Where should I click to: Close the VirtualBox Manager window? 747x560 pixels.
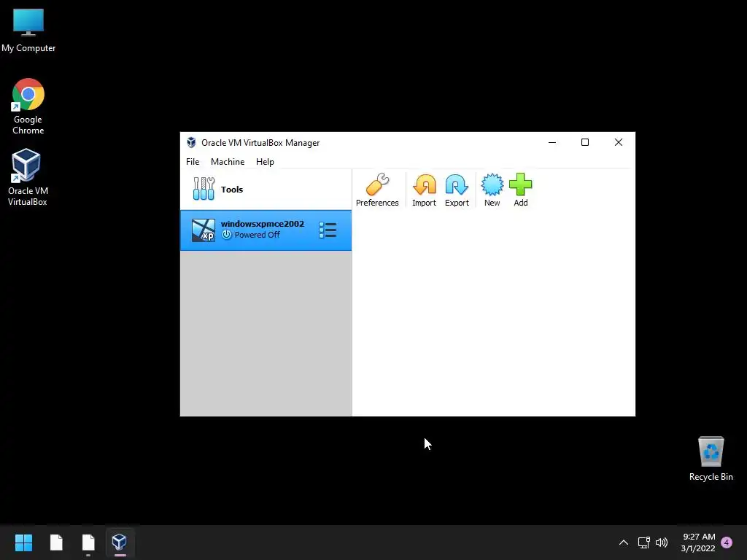pos(619,142)
